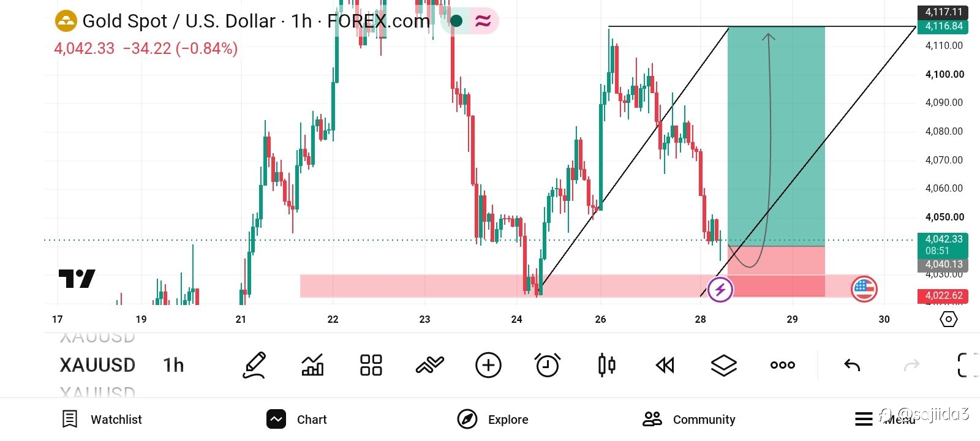Expand the three-dot more options menu
The image size is (980, 441).
click(x=783, y=366)
